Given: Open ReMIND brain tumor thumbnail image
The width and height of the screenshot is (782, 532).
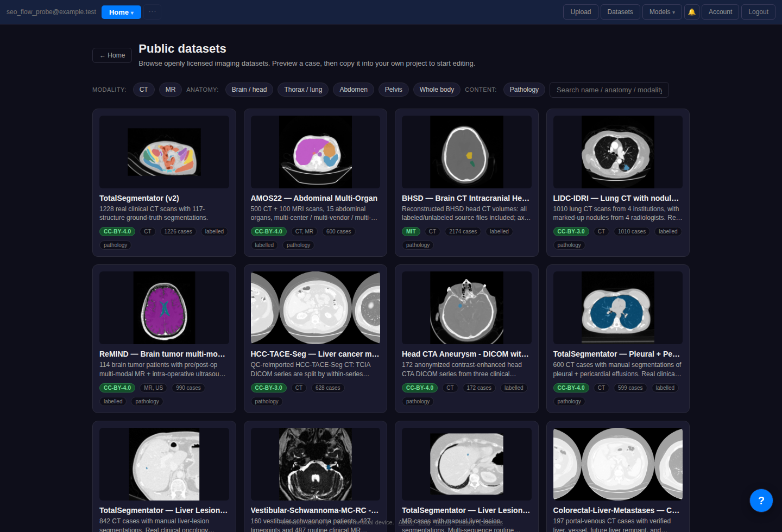Looking at the screenshot, I should [164, 308].
